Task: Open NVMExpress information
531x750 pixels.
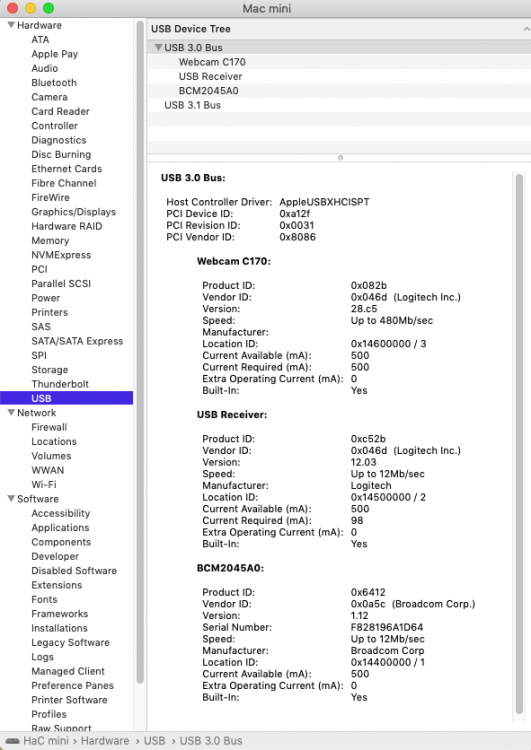Action: pos(61,255)
